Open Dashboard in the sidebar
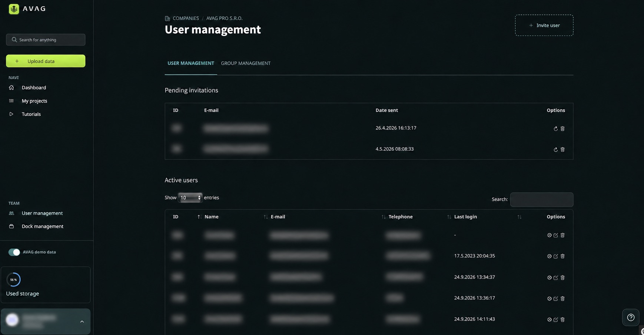 pos(34,88)
